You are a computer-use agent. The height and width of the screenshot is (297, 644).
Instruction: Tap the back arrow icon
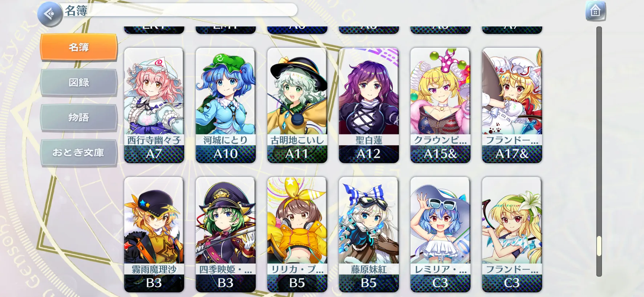50,14
